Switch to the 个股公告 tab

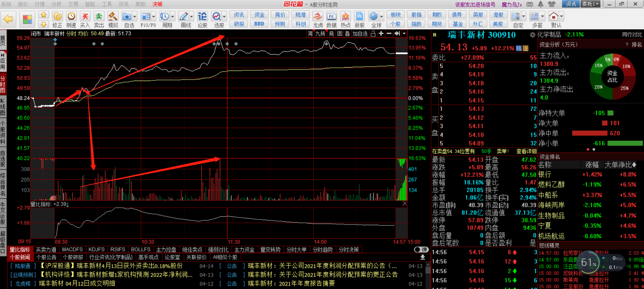click(46, 257)
